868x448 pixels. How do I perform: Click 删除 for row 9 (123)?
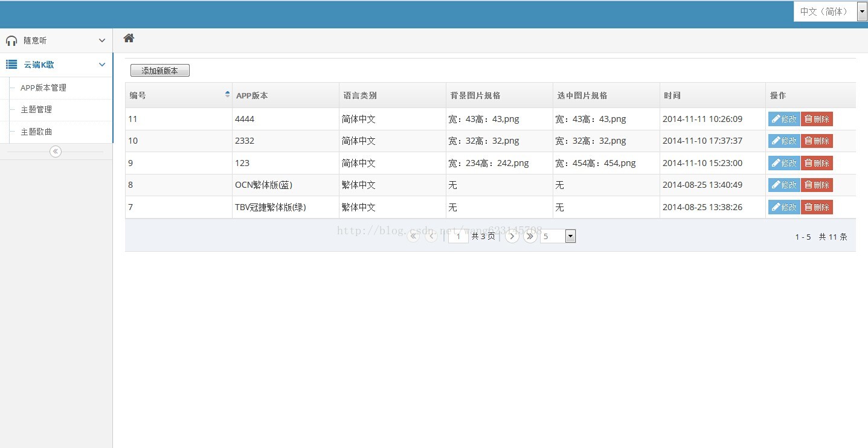click(x=817, y=163)
